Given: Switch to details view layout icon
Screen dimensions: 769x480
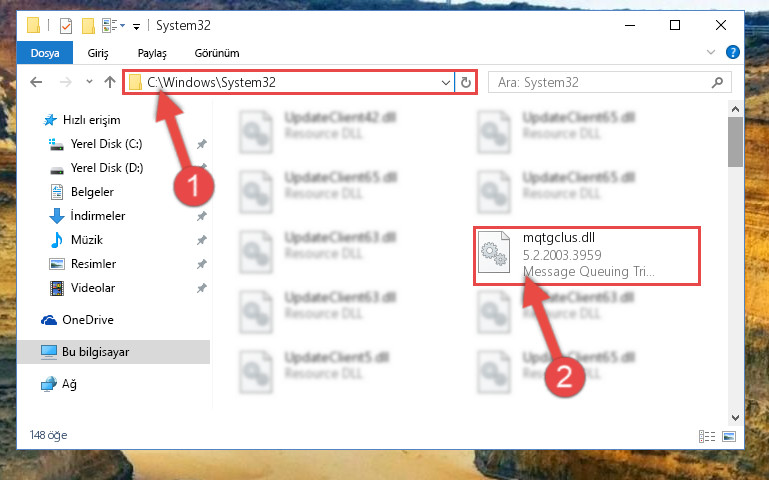Looking at the screenshot, I should click(707, 436).
